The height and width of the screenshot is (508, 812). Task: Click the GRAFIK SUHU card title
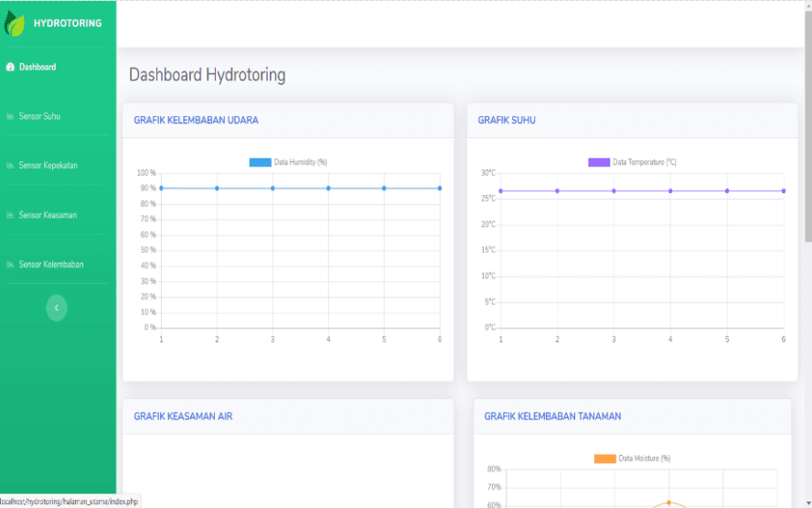(x=507, y=120)
